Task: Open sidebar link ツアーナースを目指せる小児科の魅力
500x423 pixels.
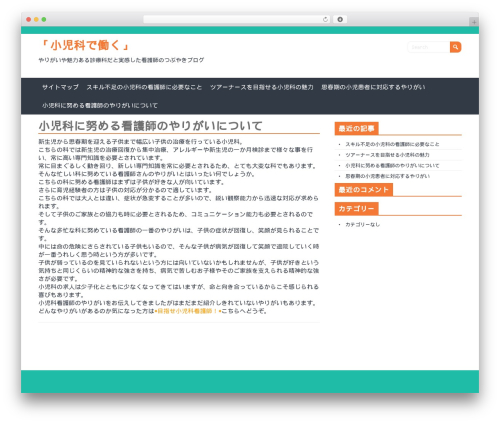Action: [x=387, y=155]
